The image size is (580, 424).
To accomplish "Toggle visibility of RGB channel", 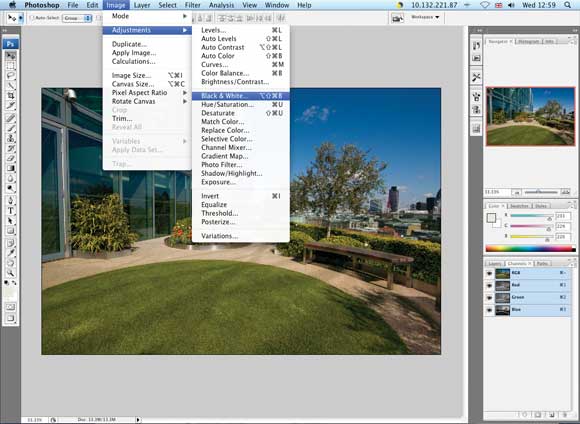I will point(489,273).
